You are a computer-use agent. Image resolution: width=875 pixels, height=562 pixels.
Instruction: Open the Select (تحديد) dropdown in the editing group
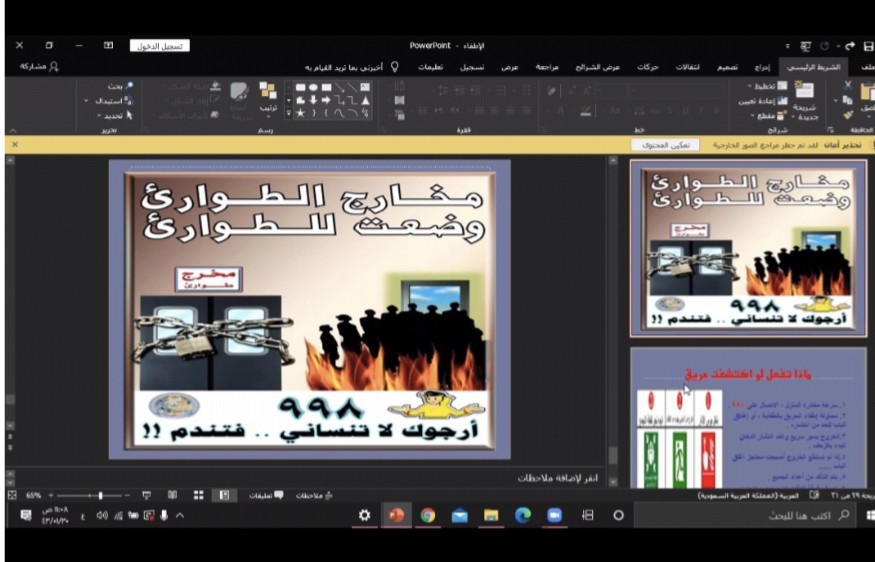click(111, 115)
